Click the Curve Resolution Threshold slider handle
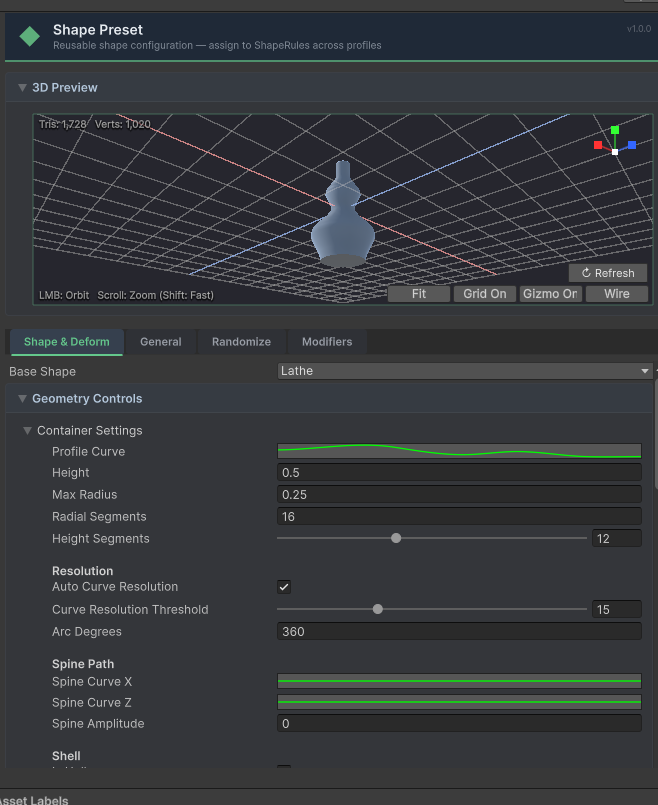The image size is (658, 805). [x=378, y=609]
